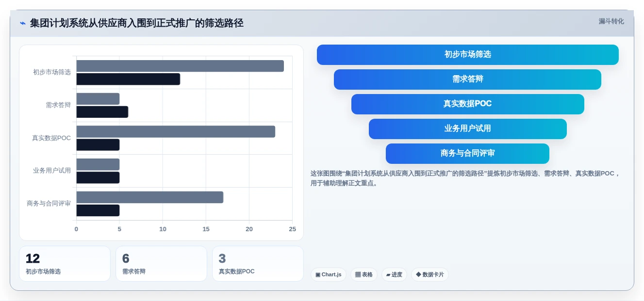Click the x-axis tick value 10

click(163, 229)
